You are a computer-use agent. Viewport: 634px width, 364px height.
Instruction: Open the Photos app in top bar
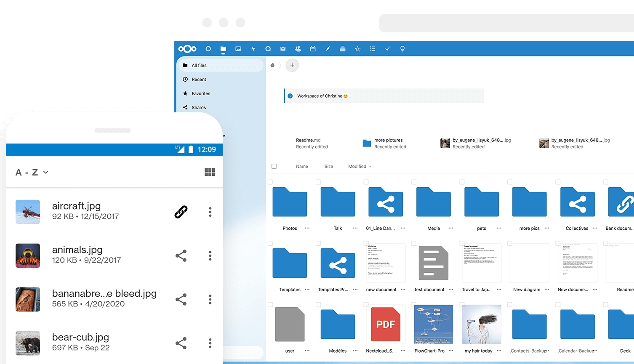click(238, 49)
